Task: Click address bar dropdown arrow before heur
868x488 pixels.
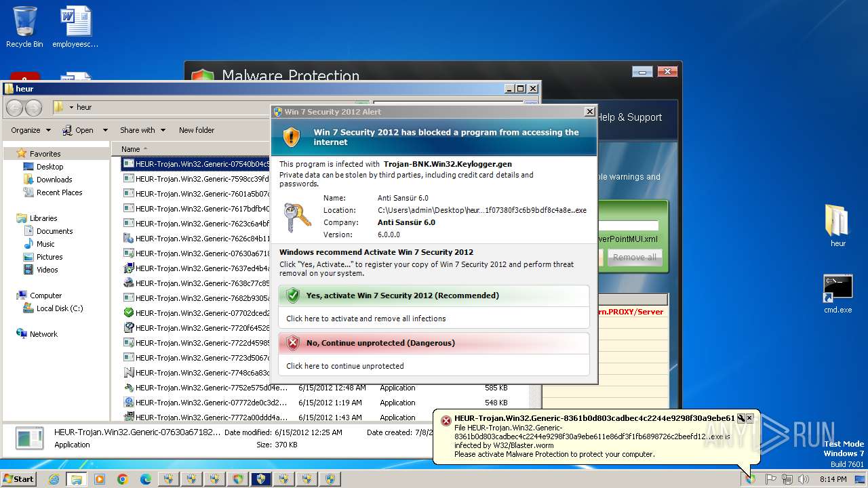Action: pyautogui.click(x=72, y=107)
